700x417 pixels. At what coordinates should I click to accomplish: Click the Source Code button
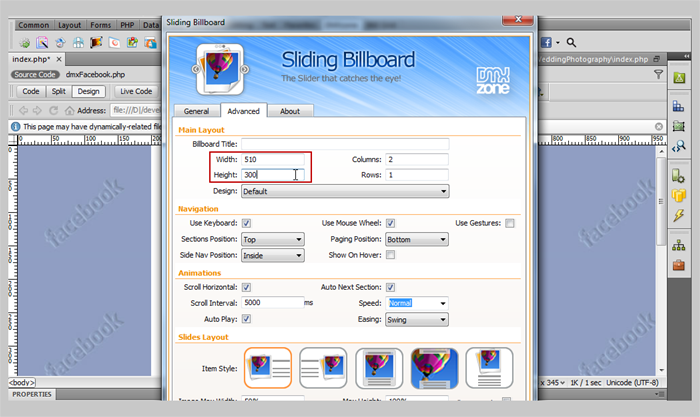pos(35,75)
